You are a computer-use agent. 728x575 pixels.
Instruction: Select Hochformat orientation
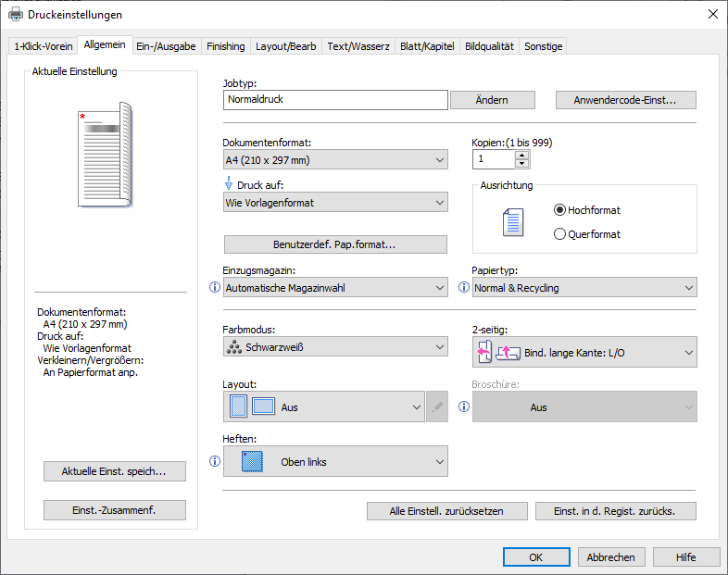point(559,210)
